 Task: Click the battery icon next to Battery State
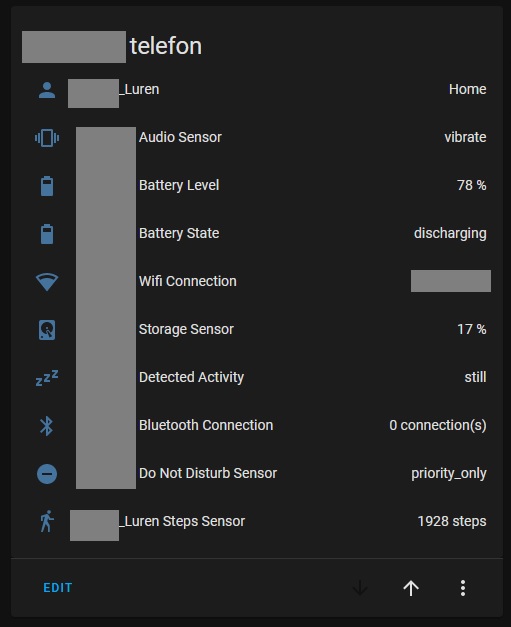tap(47, 234)
